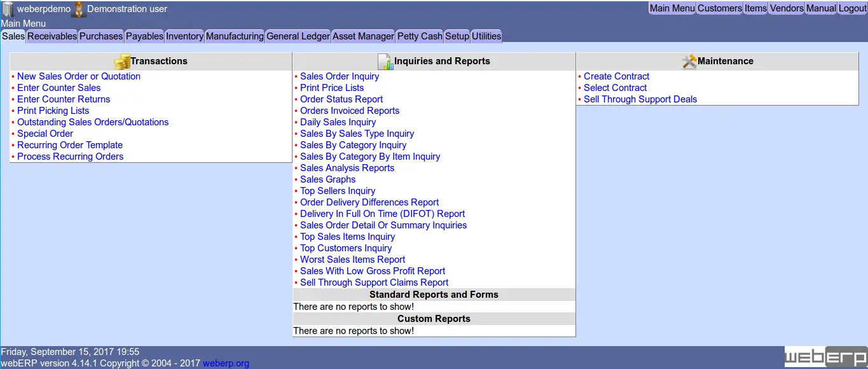Open Orders Invoiced Reports
Image resolution: width=868 pixels, height=369 pixels.
350,111
